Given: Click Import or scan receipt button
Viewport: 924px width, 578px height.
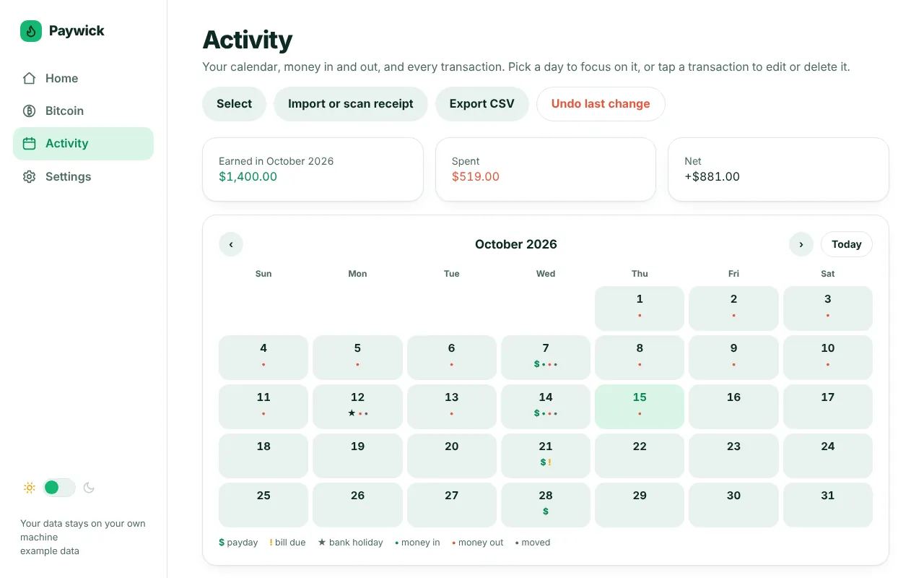Looking at the screenshot, I should click(351, 104).
